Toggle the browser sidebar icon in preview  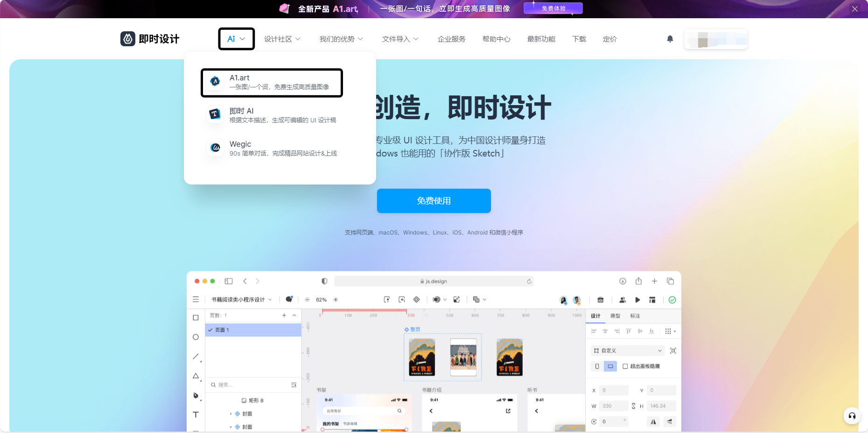(229, 281)
